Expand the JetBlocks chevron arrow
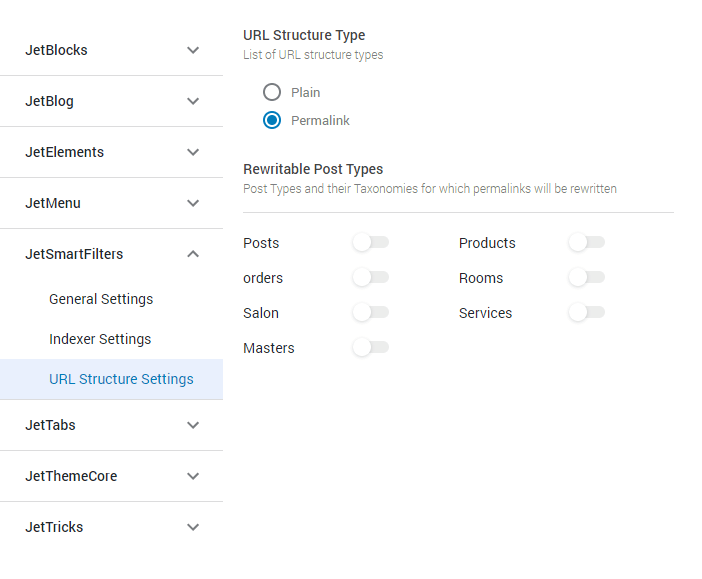This screenshot has height=579, width=702. point(193,50)
